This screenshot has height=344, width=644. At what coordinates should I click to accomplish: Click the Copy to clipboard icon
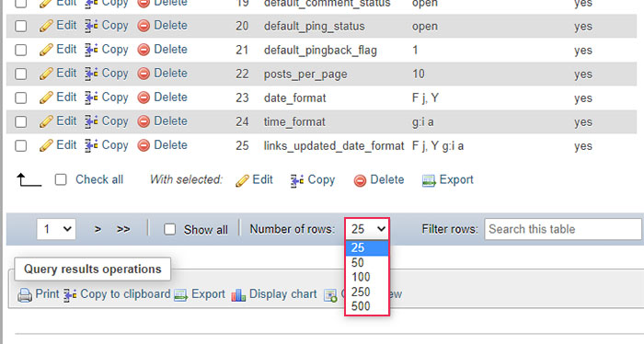point(70,294)
